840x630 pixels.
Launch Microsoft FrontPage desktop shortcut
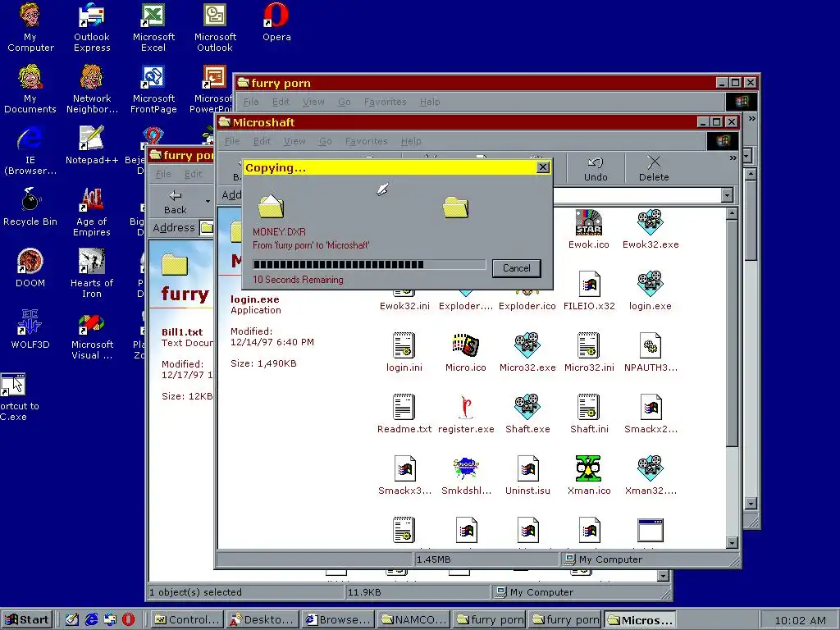click(x=153, y=89)
